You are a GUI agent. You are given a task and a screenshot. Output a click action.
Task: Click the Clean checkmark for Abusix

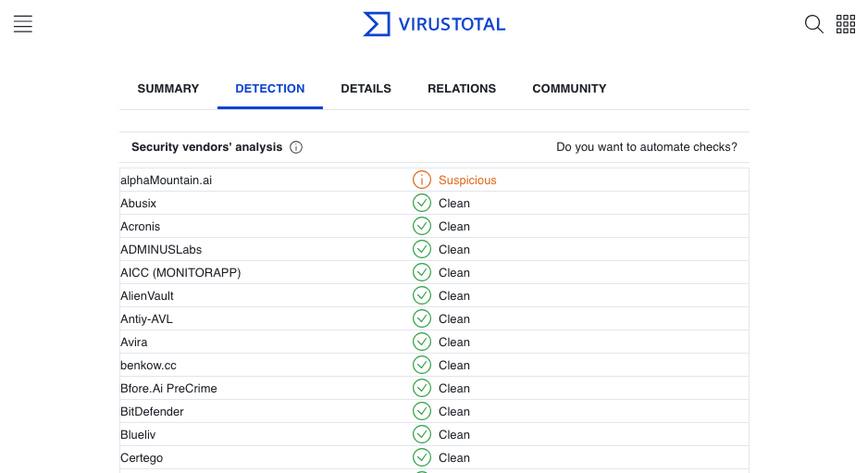pyautogui.click(x=422, y=204)
